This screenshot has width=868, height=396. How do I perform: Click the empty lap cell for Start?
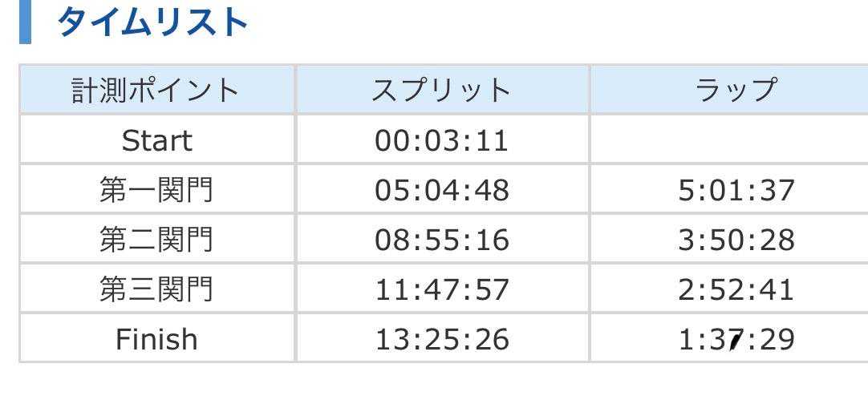(728, 141)
